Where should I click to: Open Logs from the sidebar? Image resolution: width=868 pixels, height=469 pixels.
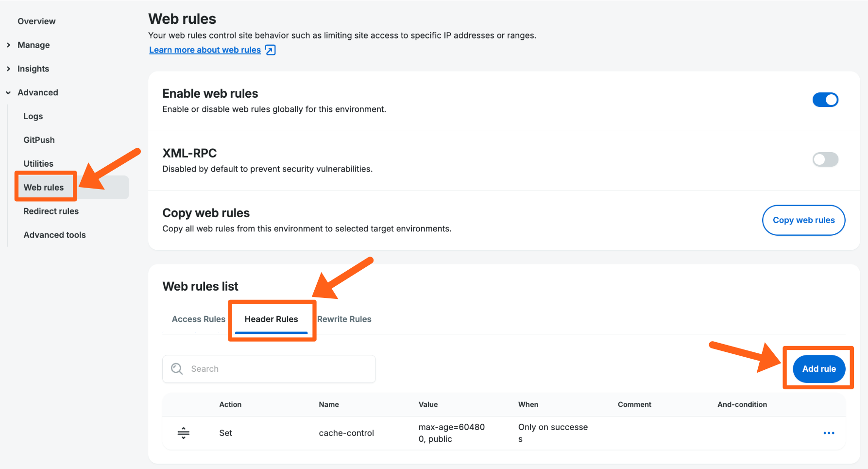click(33, 116)
